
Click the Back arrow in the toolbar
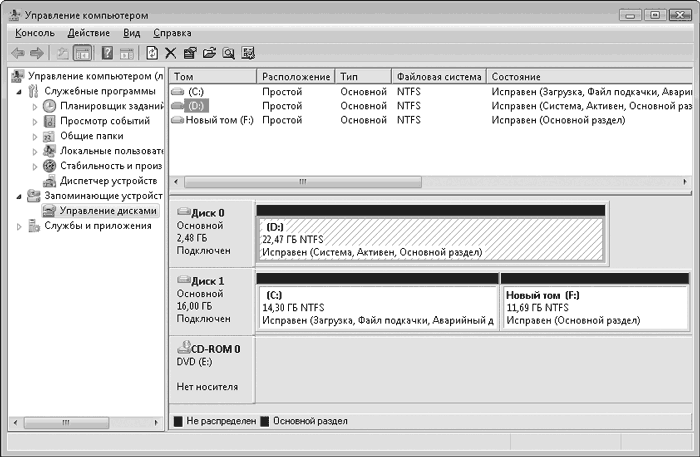point(17,53)
